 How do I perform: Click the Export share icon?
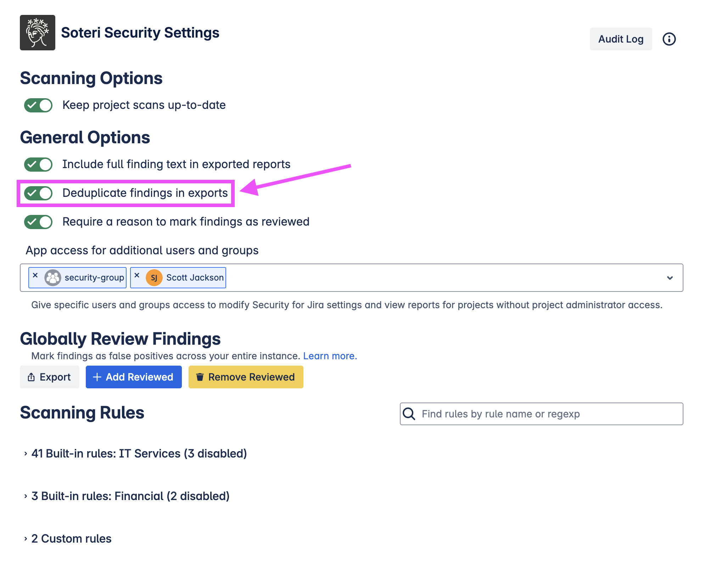click(x=31, y=377)
